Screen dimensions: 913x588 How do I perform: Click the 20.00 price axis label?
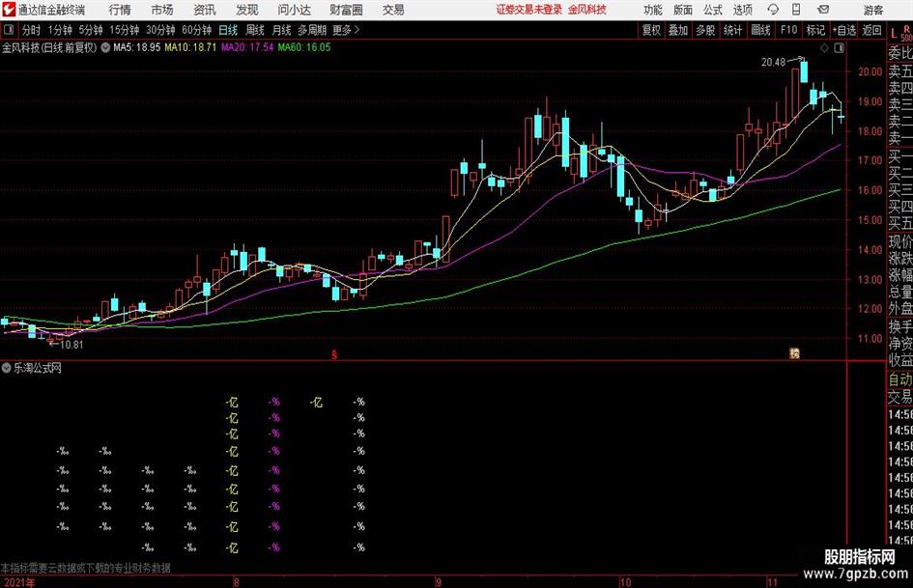pyautogui.click(x=870, y=71)
